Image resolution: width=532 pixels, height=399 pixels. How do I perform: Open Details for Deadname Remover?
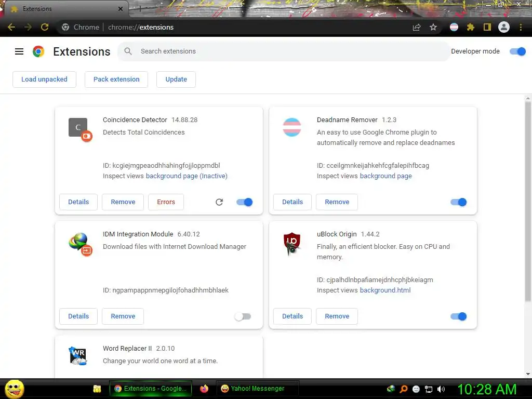click(x=292, y=202)
